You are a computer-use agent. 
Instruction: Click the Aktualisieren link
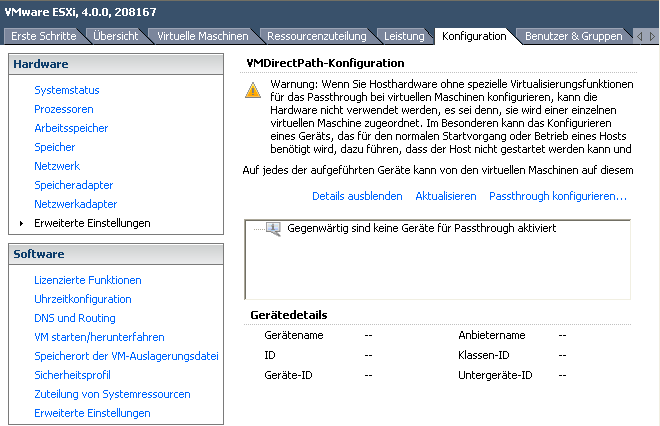coord(446,196)
